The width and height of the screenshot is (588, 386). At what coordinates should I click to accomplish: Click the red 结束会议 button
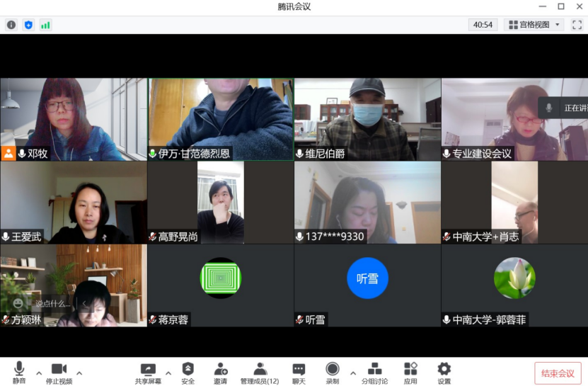(558, 373)
